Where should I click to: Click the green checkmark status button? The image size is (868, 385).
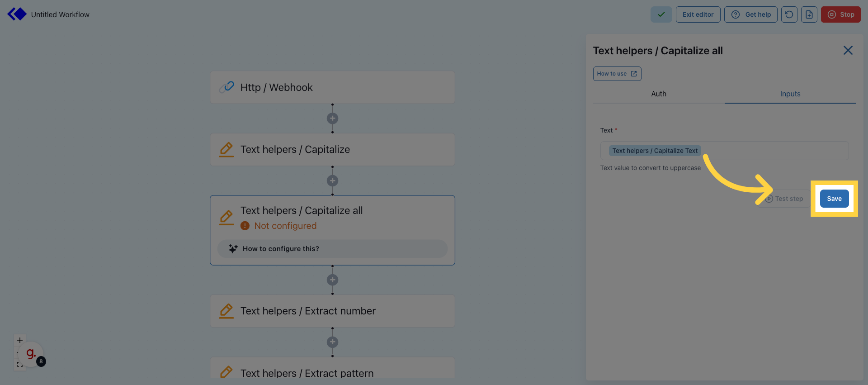pyautogui.click(x=661, y=14)
